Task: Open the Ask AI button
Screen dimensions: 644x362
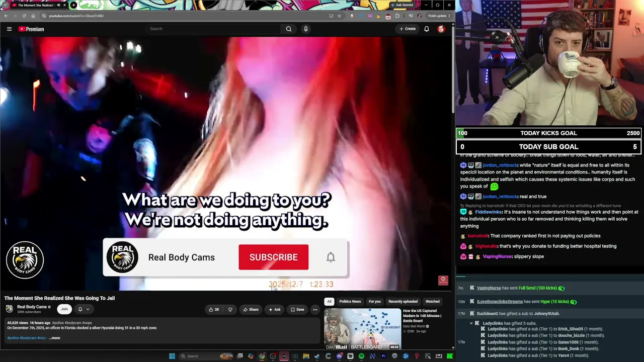Action: (275, 309)
